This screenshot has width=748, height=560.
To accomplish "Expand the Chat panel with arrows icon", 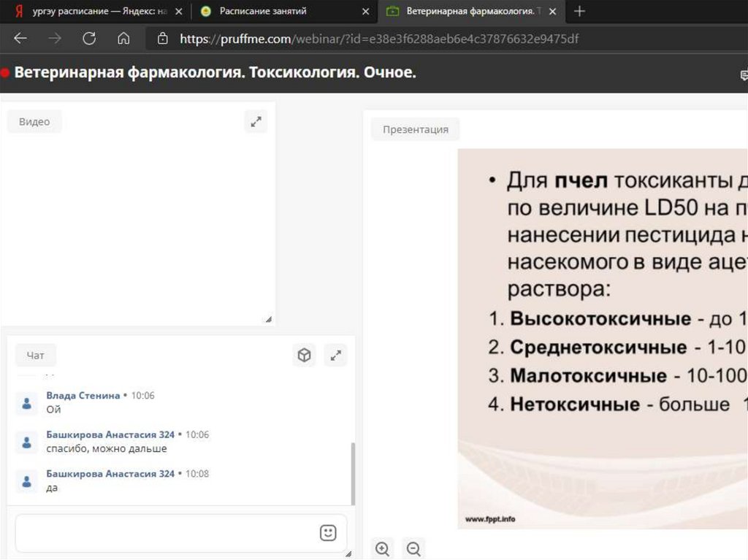I will coord(335,356).
